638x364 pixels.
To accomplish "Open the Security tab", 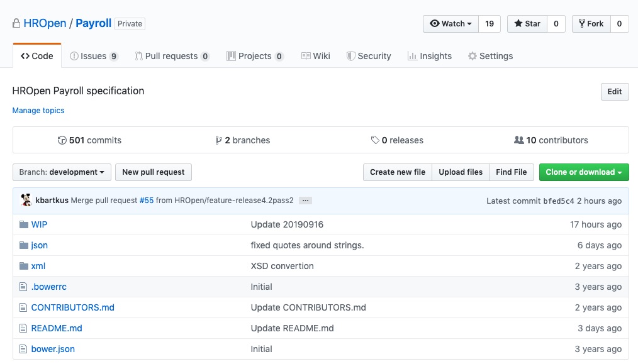I will pos(369,56).
